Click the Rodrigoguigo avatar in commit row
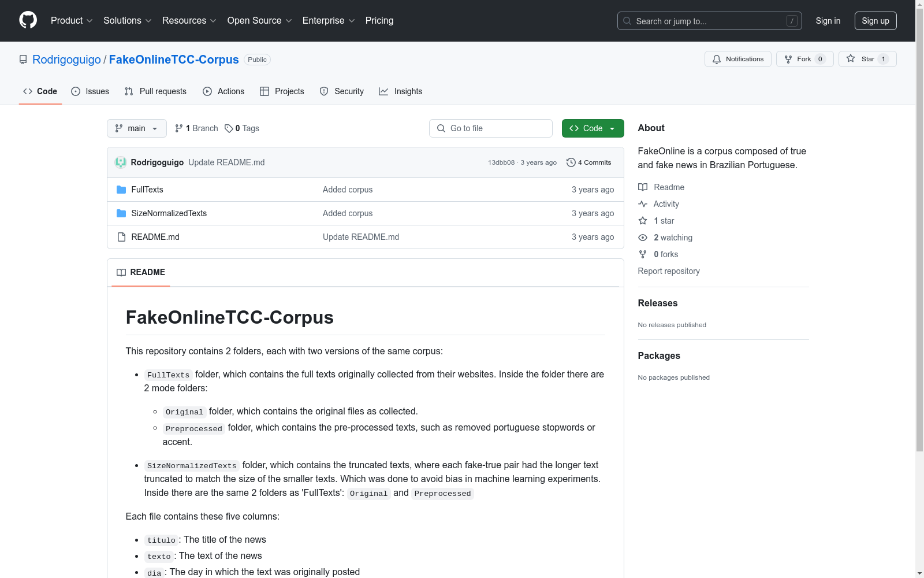924x578 pixels. pos(121,162)
